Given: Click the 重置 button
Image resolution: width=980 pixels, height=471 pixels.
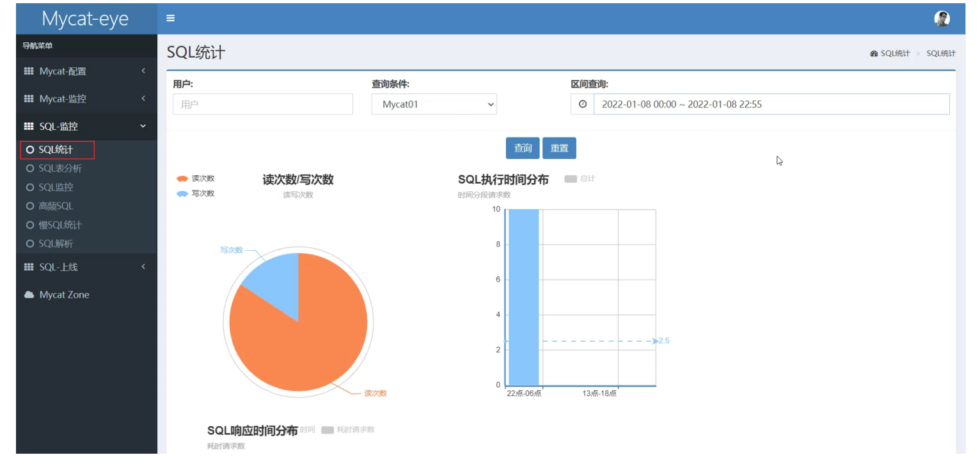Looking at the screenshot, I should pyautogui.click(x=559, y=148).
